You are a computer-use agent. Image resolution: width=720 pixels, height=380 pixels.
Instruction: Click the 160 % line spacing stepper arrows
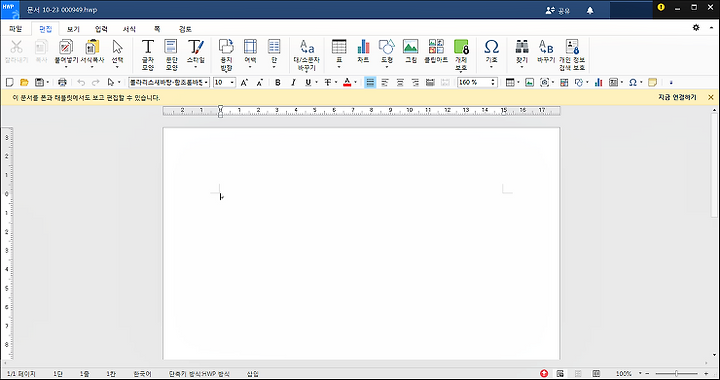494,83
